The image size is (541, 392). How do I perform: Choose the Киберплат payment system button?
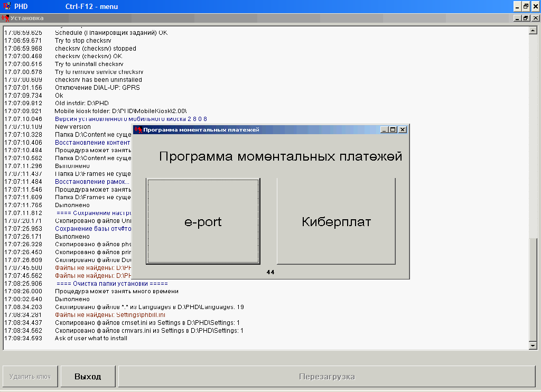point(336,221)
